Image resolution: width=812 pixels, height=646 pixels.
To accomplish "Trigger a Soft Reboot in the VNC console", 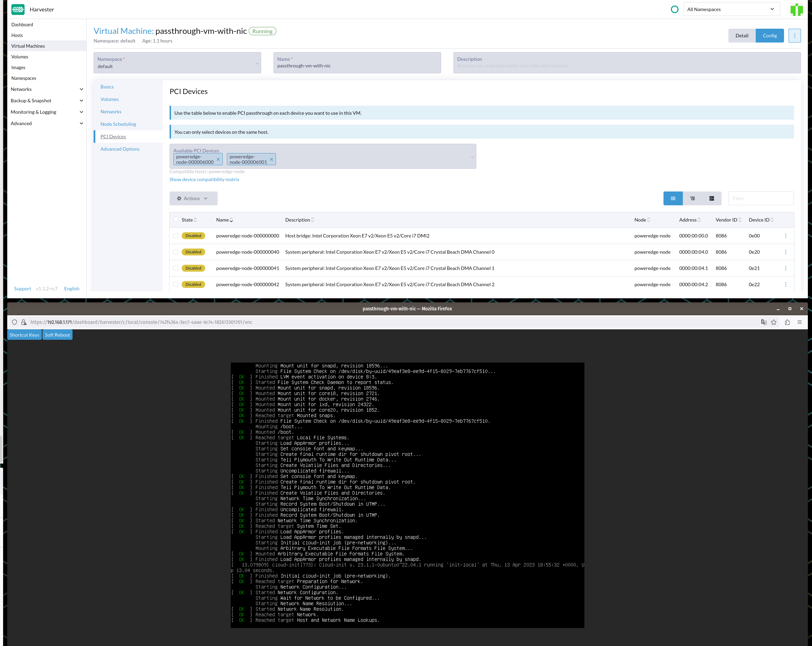I will coord(57,334).
